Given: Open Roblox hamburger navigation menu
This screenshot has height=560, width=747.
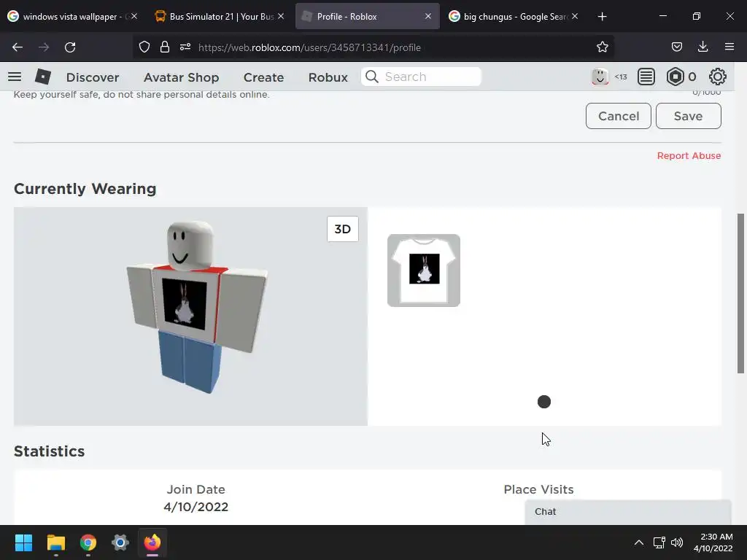Looking at the screenshot, I should (x=15, y=77).
